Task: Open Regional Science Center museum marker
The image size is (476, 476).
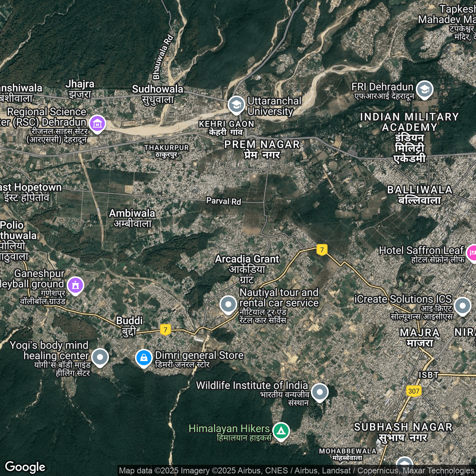Action: [x=97, y=123]
